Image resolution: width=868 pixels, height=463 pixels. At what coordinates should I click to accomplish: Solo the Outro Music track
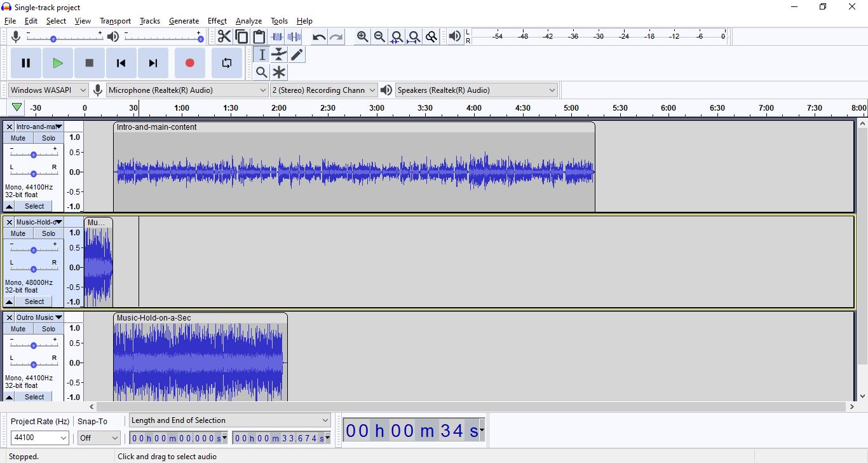(x=49, y=329)
